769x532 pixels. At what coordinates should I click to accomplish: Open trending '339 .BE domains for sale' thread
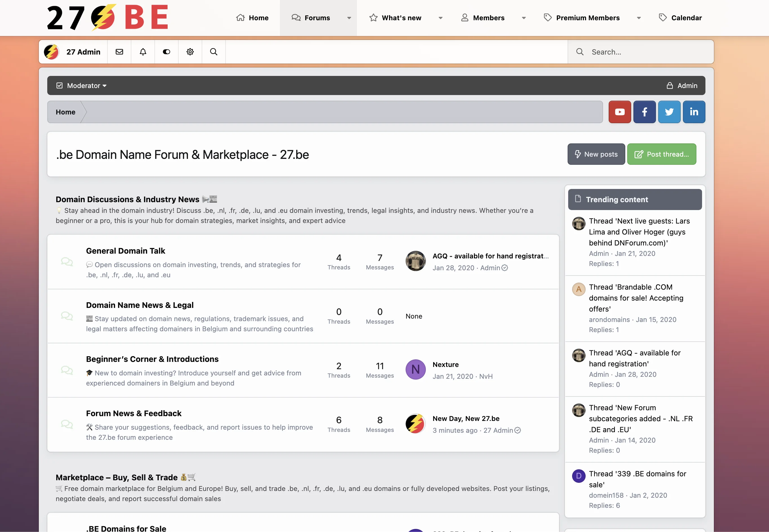pos(637,479)
